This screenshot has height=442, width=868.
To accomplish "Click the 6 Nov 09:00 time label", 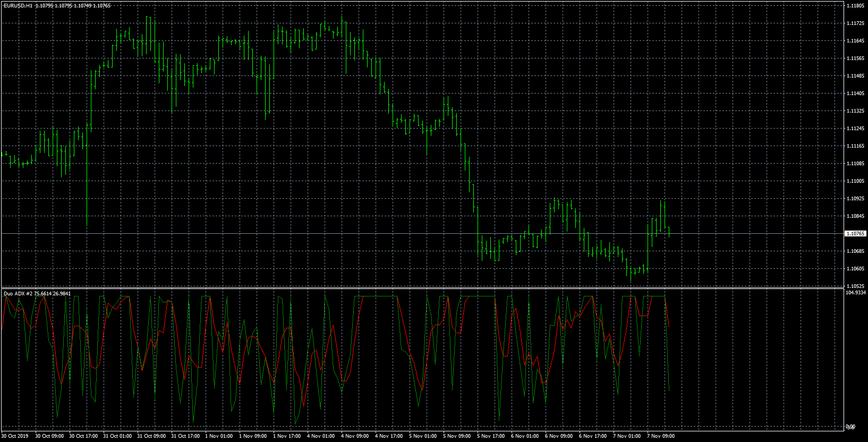I will [559, 436].
